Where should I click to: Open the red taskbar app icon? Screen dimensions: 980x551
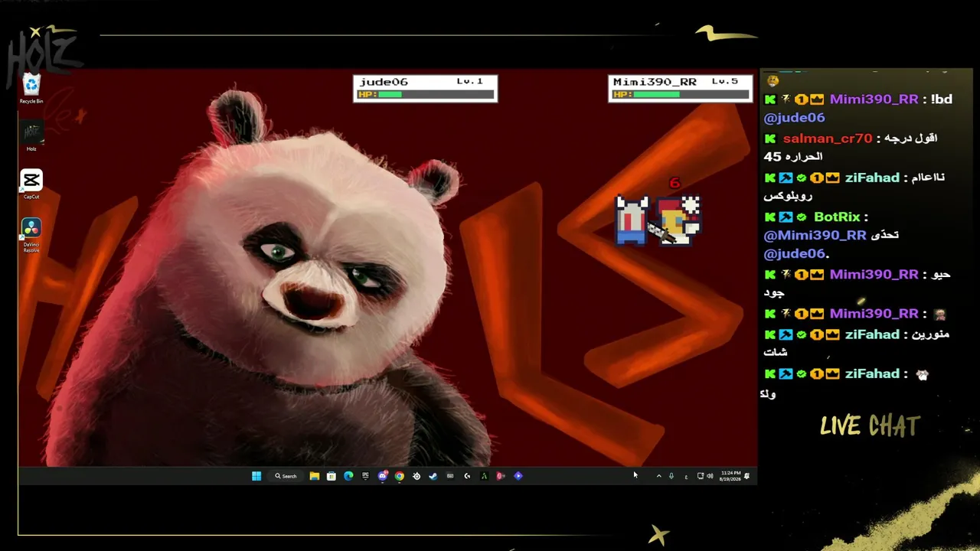pos(501,476)
